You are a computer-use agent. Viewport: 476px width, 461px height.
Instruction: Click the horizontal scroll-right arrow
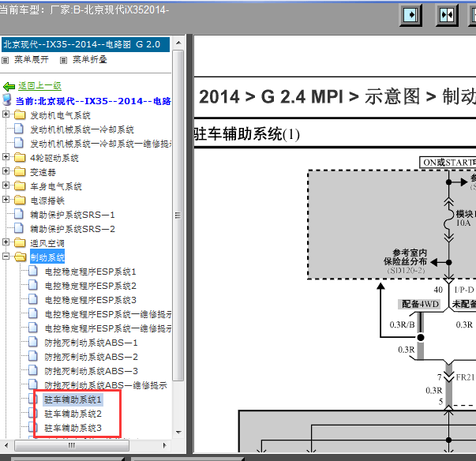(165, 445)
